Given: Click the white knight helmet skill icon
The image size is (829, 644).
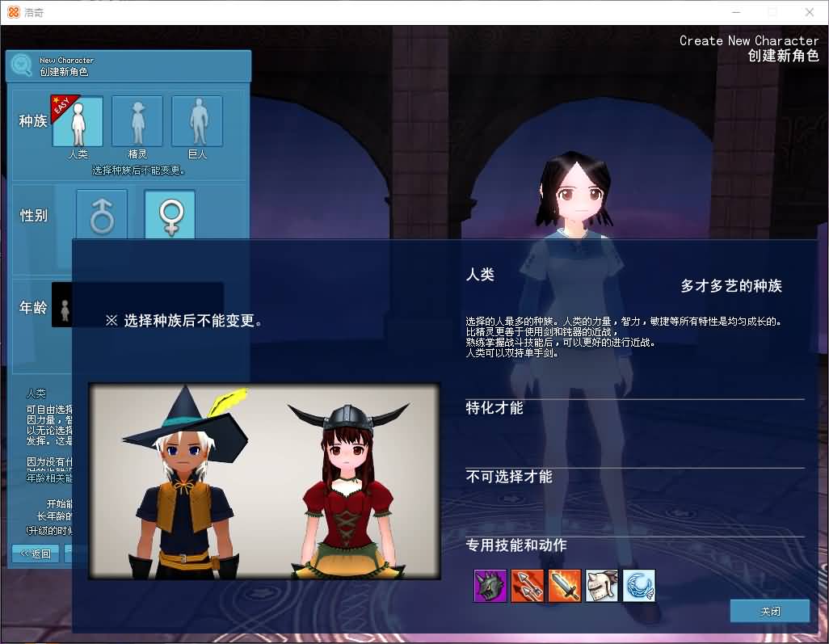Looking at the screenshot, I should [602, 586].
